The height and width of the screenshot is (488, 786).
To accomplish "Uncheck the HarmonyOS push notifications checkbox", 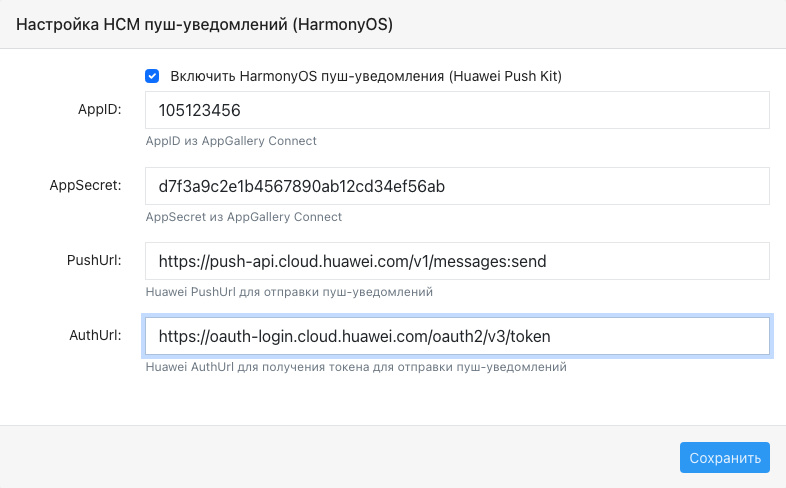I will click(x=152, y=76).
